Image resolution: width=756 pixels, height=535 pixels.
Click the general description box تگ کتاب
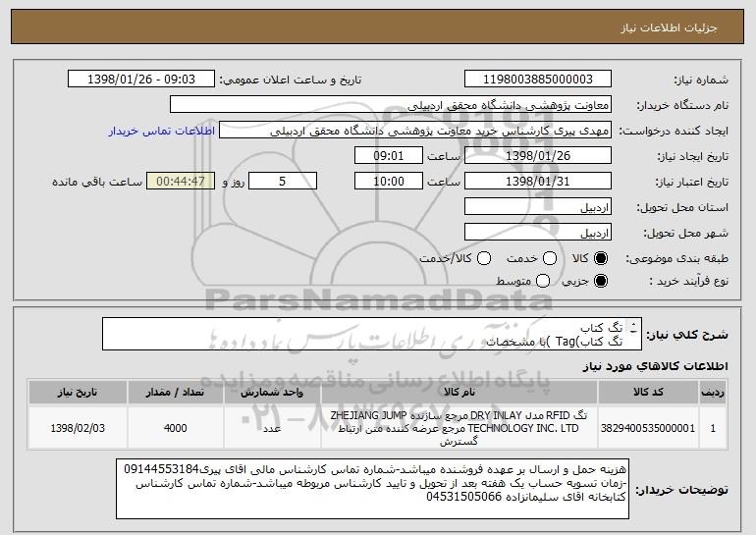[372, 334]
